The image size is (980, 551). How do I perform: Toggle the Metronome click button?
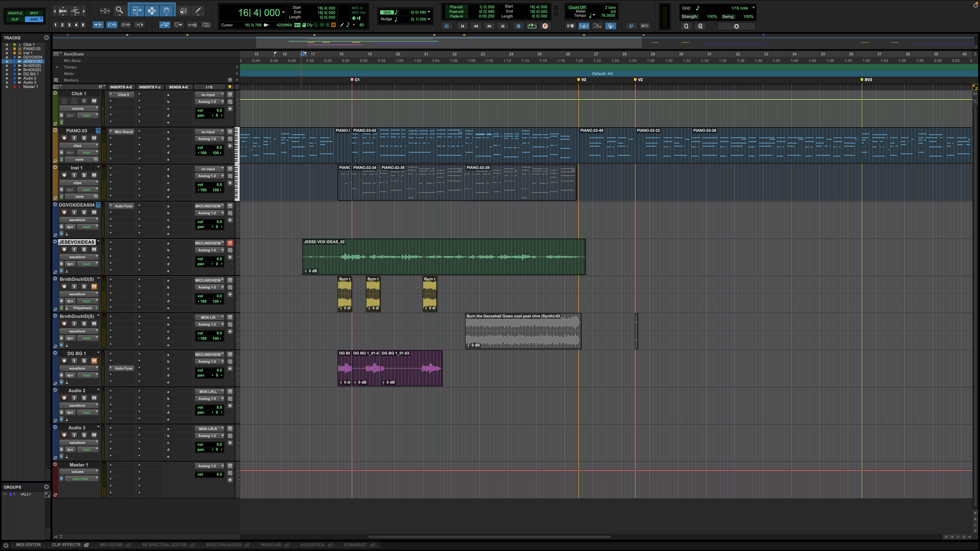pos(584,26)
